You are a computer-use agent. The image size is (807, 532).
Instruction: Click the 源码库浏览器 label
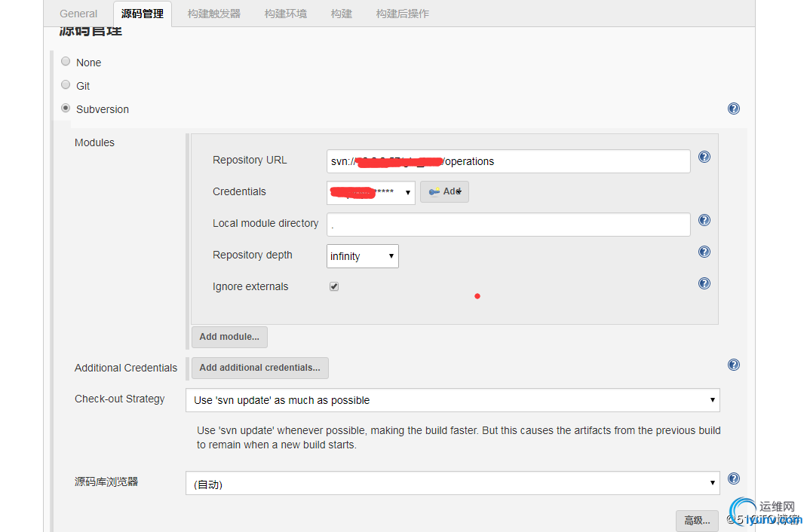(106, 482)
